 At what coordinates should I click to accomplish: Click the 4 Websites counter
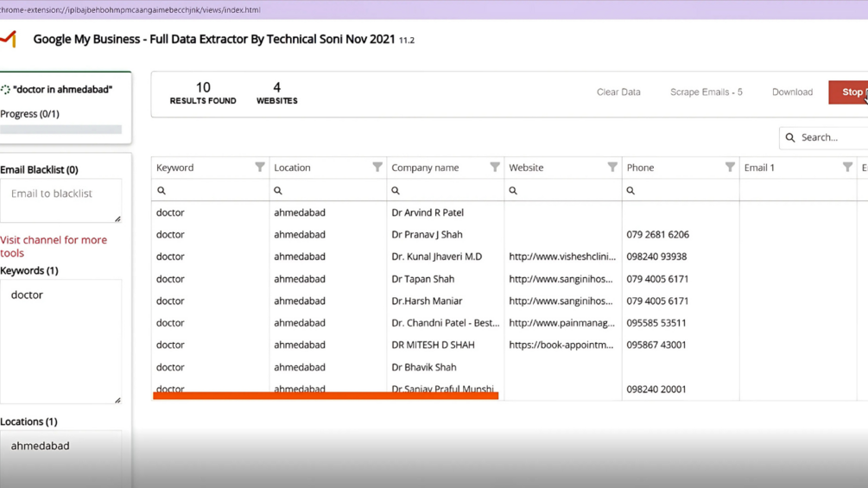(276, 93)
